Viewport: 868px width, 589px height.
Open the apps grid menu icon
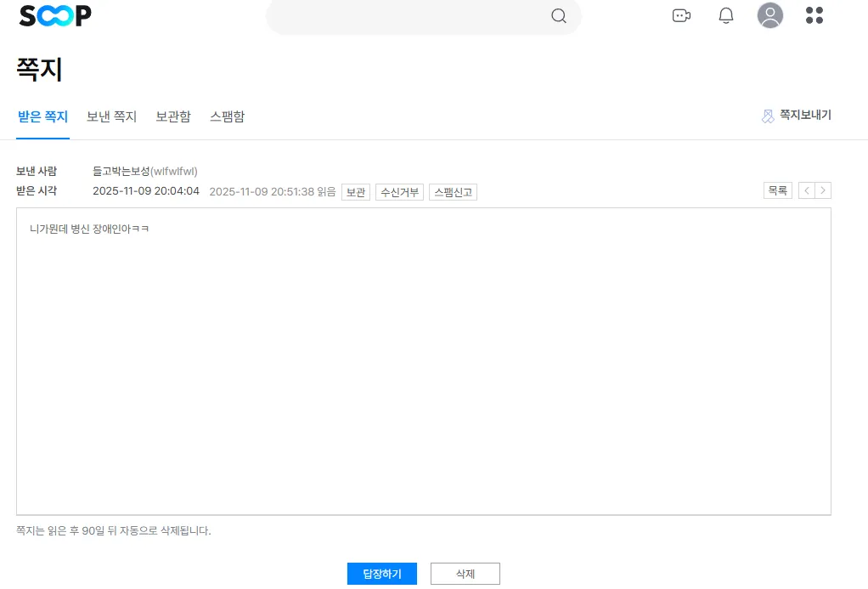pos(814,15)
